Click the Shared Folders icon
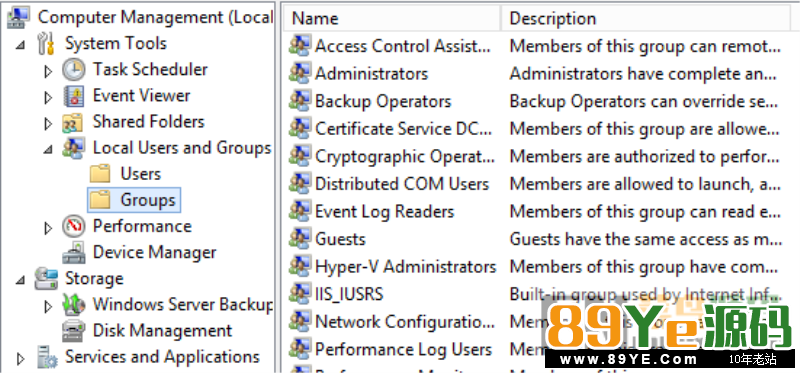This screenshot has width=800, height=373. (x=73, y=122)
